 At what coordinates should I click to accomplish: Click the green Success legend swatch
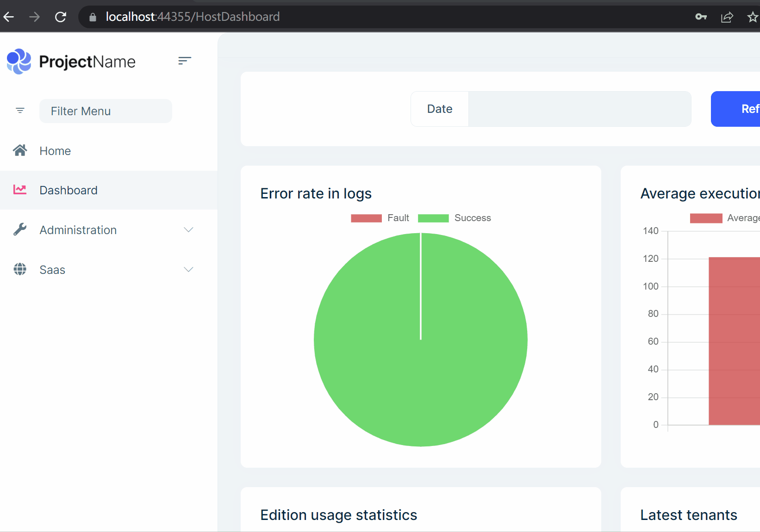(433, 218)
